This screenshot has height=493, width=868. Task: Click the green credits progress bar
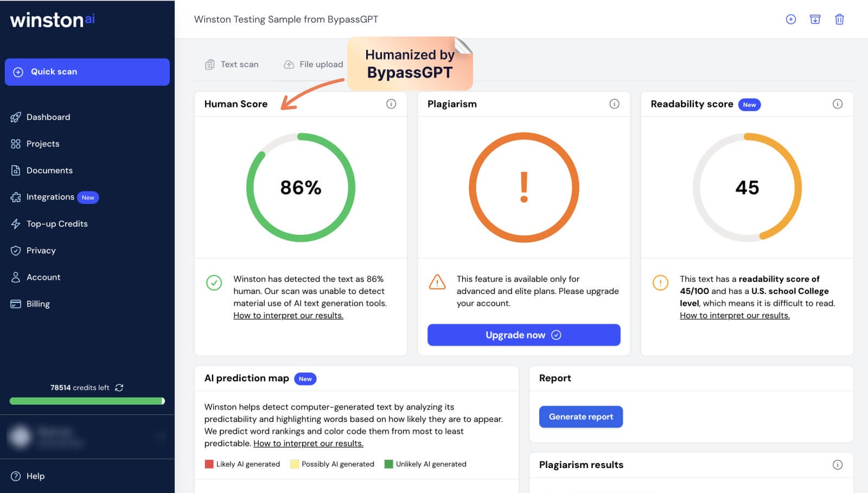[87, 401]
